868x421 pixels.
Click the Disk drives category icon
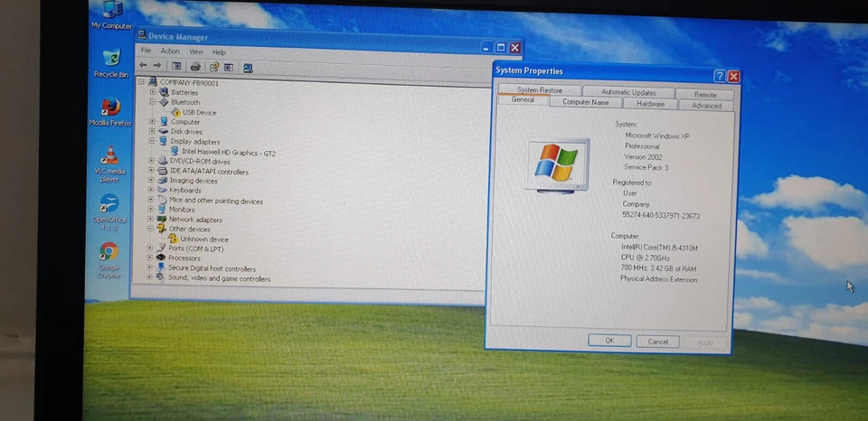point(164,132)
